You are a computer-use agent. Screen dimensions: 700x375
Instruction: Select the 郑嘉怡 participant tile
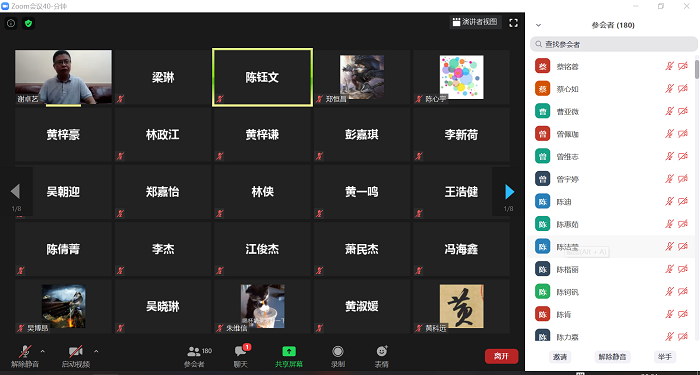[x=163, y=192]
